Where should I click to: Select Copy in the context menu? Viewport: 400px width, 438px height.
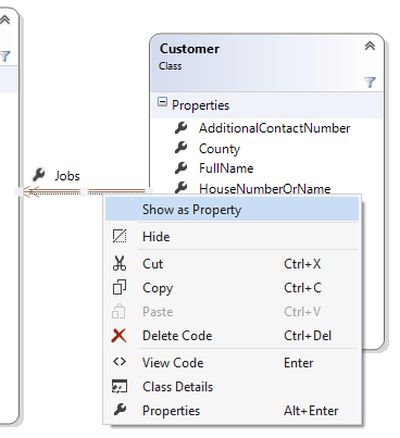click(232, 288)
